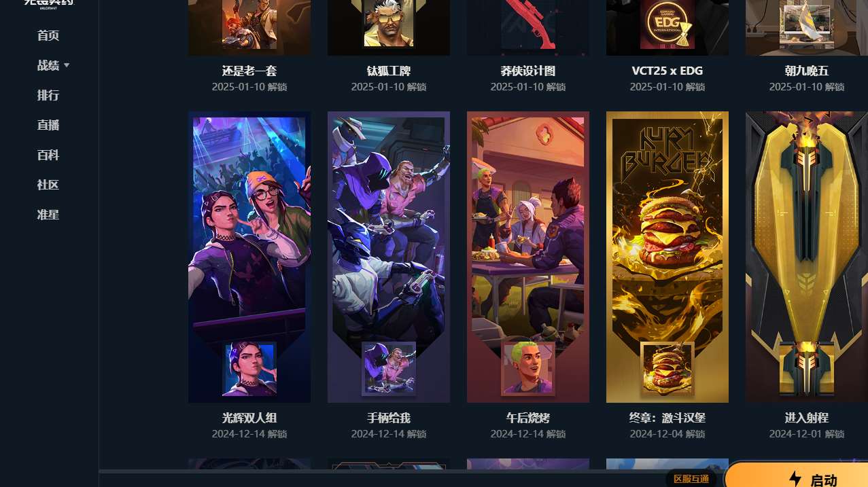The width and height of the screenshot is (868, 487).
Task: Open the 首页 sidebar item
Action: (x=48, y=35)
